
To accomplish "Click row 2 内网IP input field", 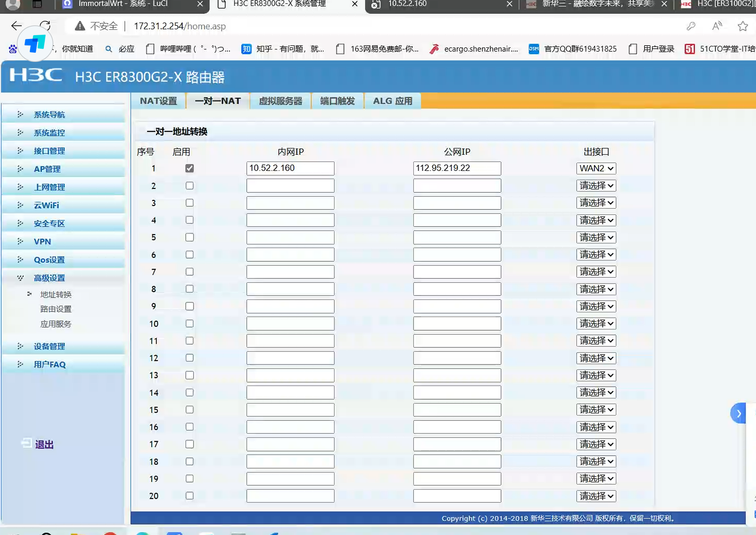I will tap(290, 185).
